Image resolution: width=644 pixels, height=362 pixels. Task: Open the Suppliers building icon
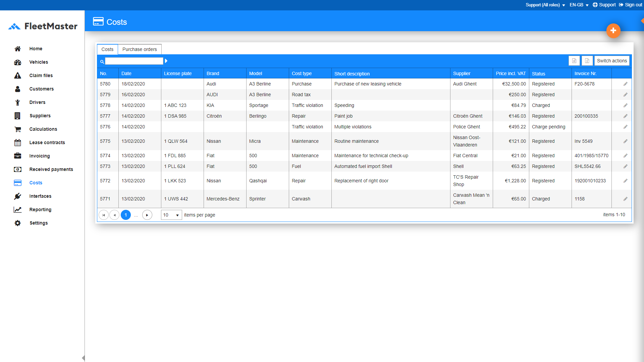coord(17,116)
